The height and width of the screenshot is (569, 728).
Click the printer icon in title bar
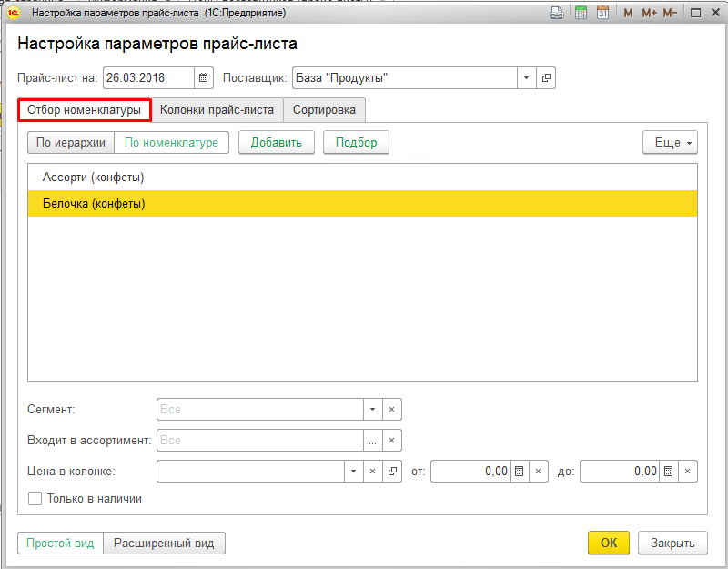[x=557, y=13]
